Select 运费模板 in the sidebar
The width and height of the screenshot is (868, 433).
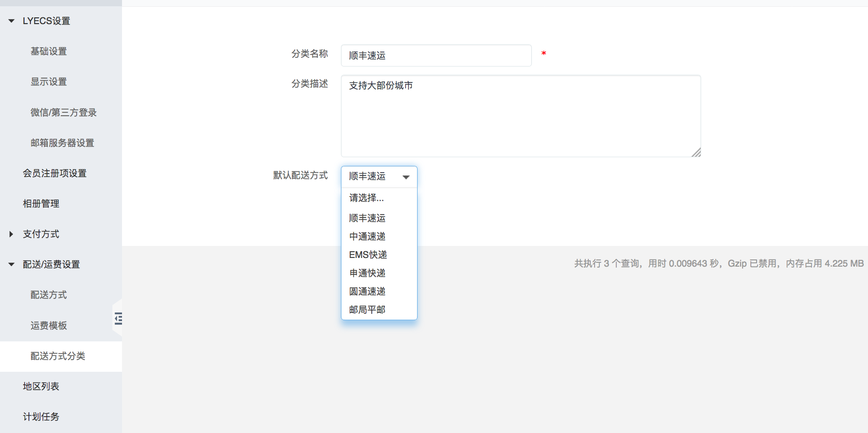49,325
